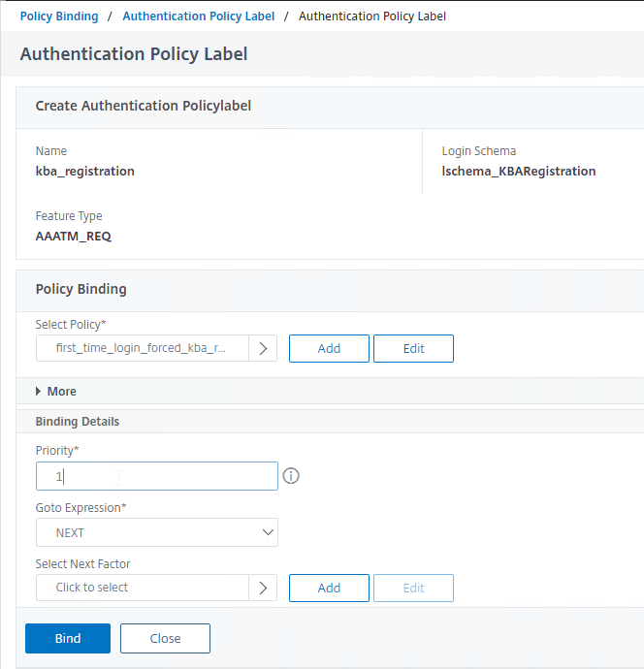Click the Binding Details section header
The image size is (644, 669).
point(78,422)
